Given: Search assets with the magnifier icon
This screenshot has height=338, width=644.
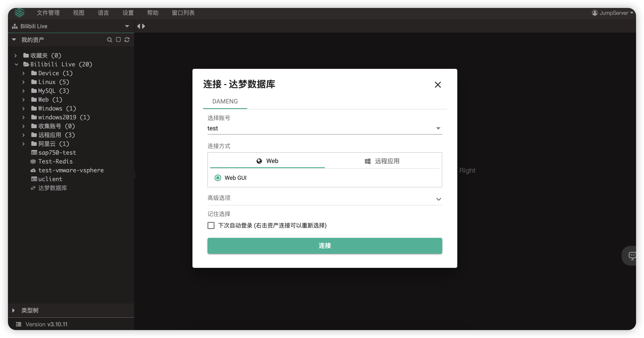Looking at the screenshot, I should click(109, 40).
